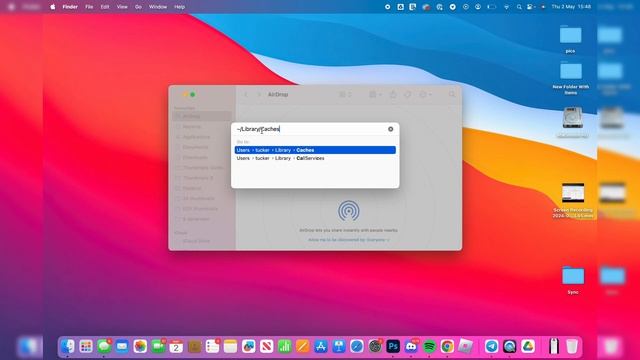Open Spotlight search magnifier in menu bar
This screenshot has height=360, width=640.
(x=519, y=7)
